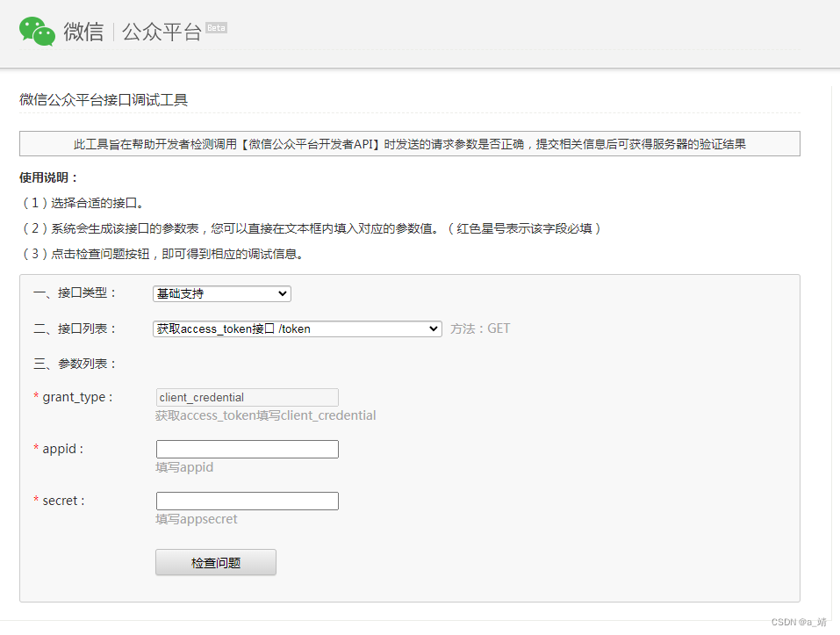Click the hint text 填写appsecret
840x635 pixels.
[196, 519]
